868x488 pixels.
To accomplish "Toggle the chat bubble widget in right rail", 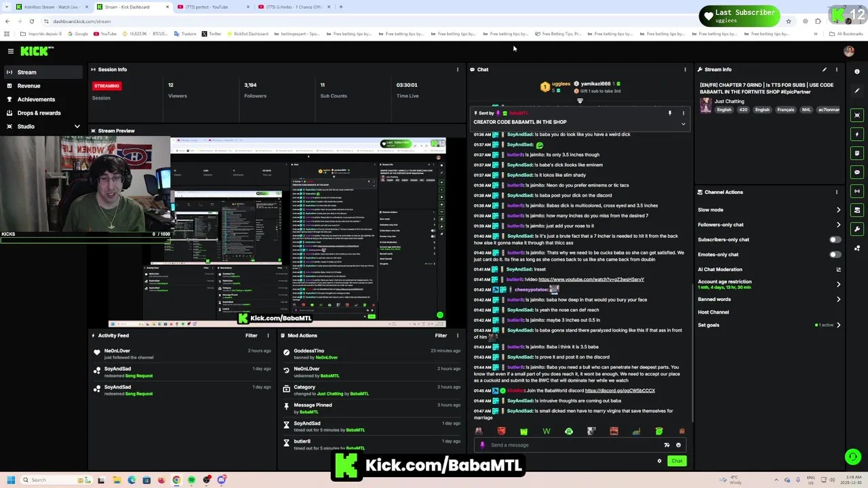I will coord(857,172).
